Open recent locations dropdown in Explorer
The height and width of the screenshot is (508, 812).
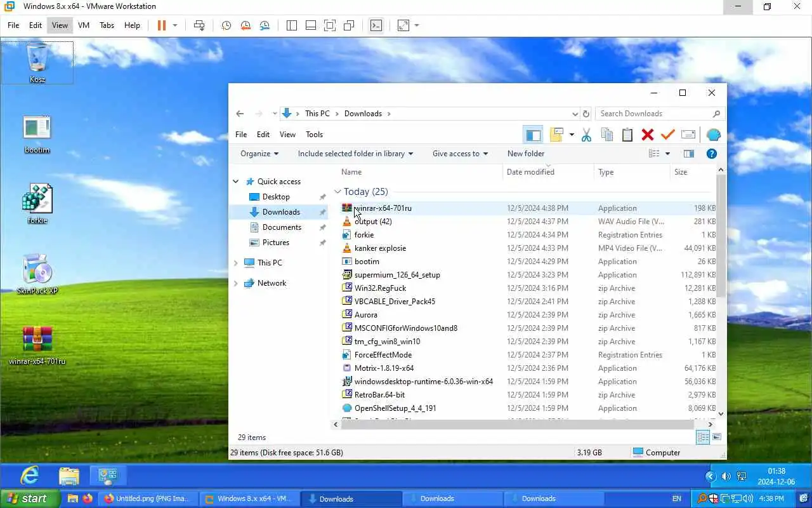pyautogui.click(x=275, y=114)
